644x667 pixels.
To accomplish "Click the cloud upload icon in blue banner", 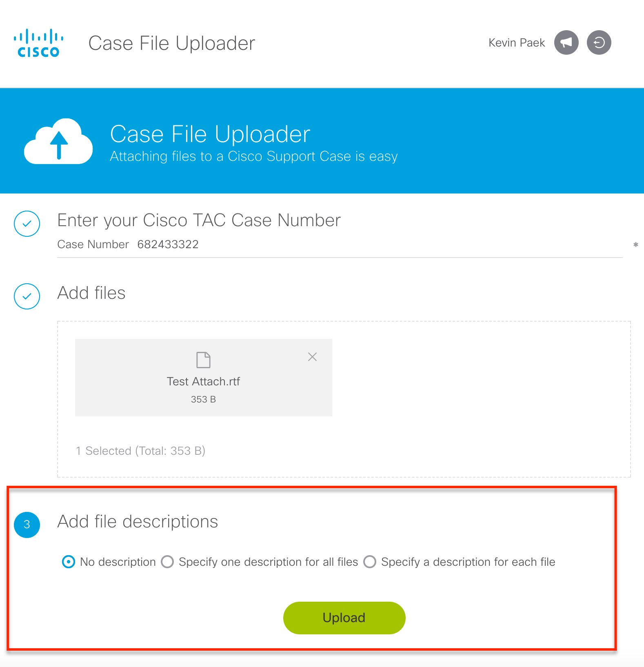I will coord(58,142).
